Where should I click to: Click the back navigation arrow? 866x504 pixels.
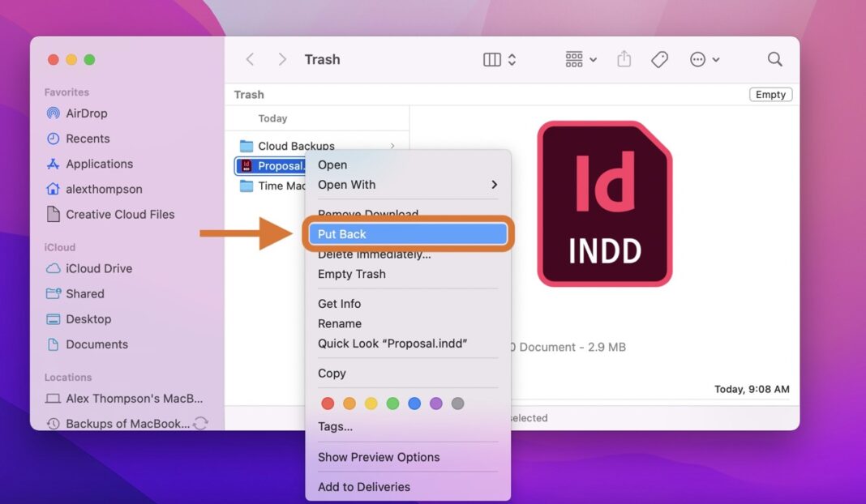tap(250, 59)
